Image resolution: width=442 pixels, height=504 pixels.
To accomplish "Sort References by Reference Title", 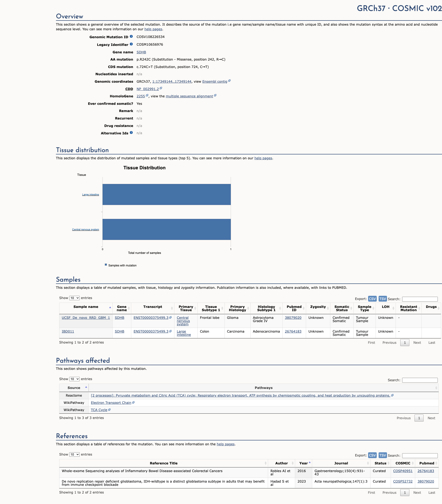I will tap(163, 463).
